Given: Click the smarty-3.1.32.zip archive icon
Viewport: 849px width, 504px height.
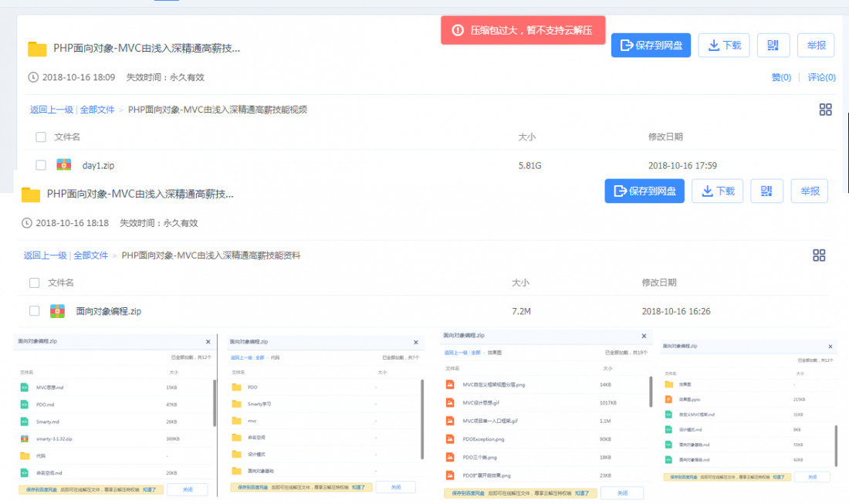Looking at the screenshot, I should tap(25, 438).
